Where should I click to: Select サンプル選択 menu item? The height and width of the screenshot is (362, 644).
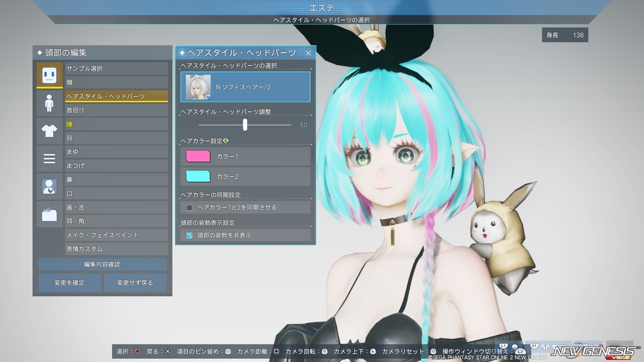click(x=116, y=69)
